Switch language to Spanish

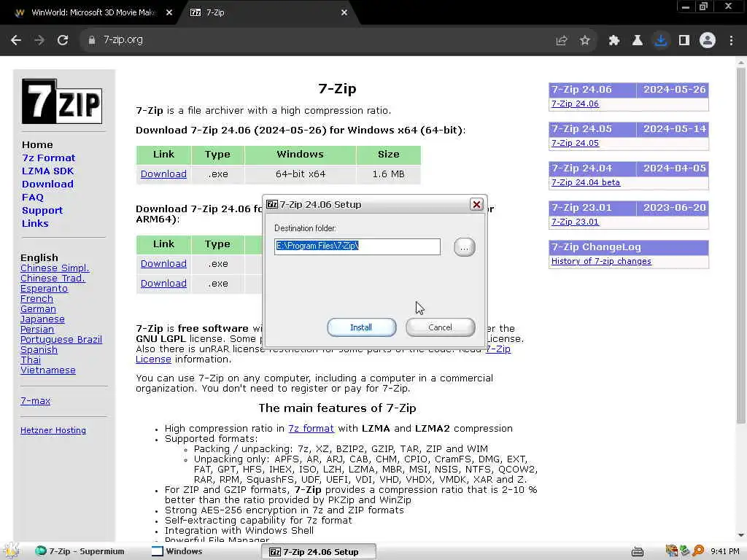39,350
